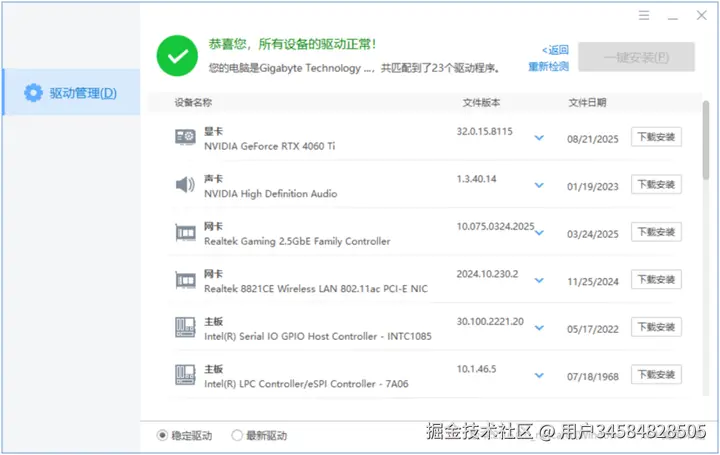
Task: Select the 稳定驱动 radio option
Action: 162,435
